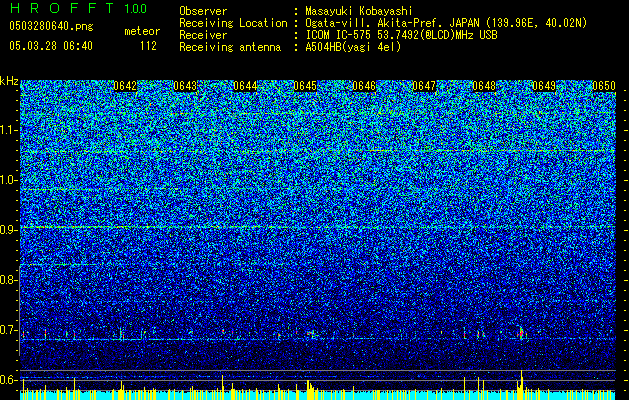Click the 'Receiving Location' label
Image resolution: width=629 pixels, height=400 pixels.
233,23
